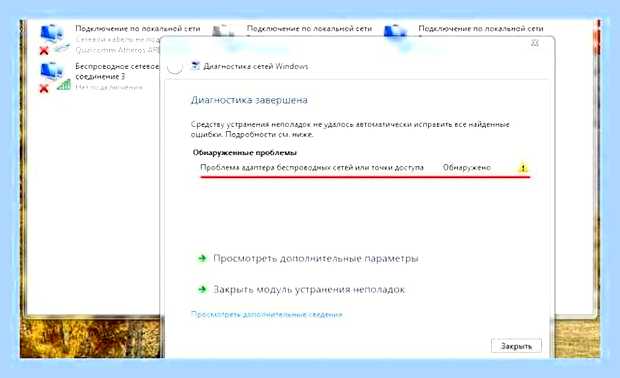Select the wireless adapter problem row
The height and width of the screenshot is (378, 620).
[365, 168]
